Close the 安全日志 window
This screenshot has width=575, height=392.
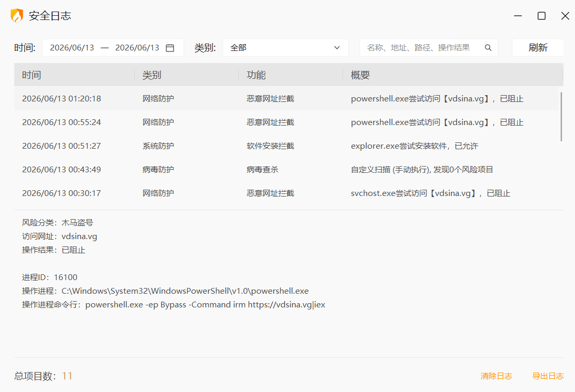[565, 16]
